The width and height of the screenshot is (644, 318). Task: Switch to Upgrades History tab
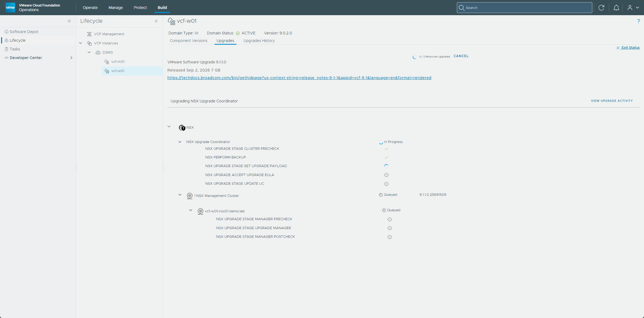(x=259, y=41)
